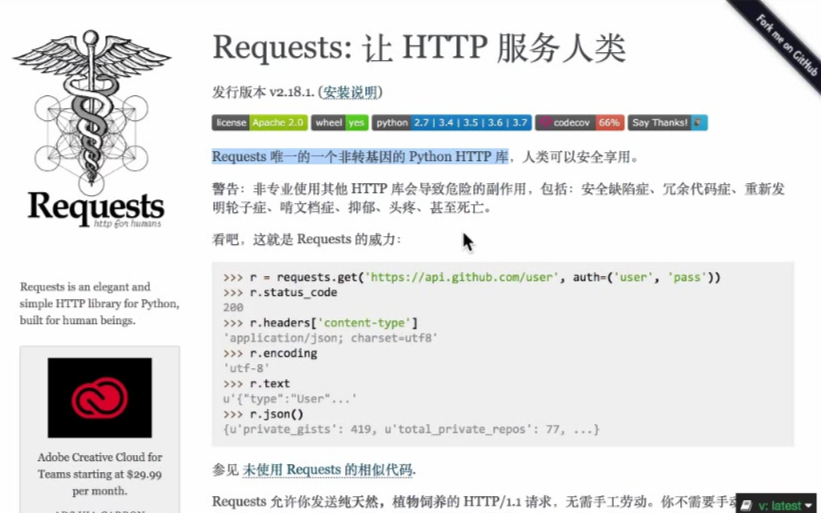Click the output 'application/json; charset=utf8'
The image size is (821, 513).
coord(330,338)
